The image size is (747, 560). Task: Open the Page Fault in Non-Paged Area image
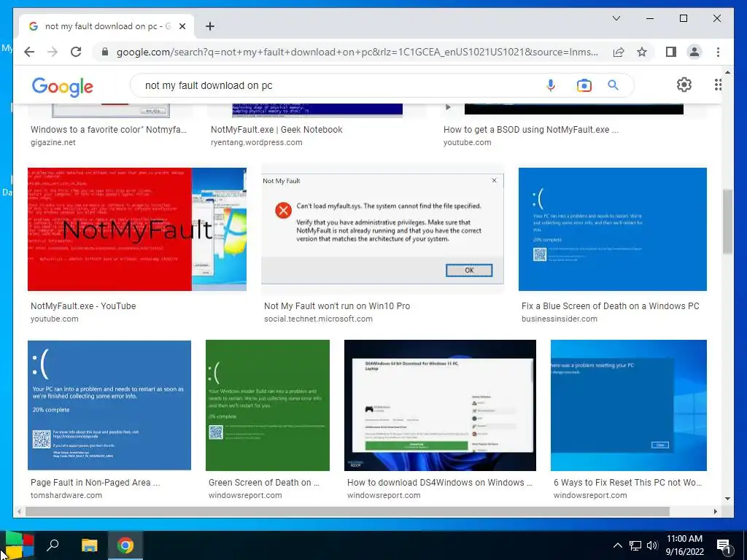click(109, 405)
